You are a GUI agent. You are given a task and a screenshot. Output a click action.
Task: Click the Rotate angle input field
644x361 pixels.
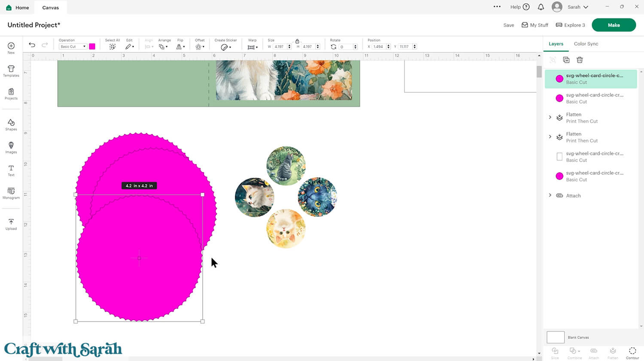(346, 47)
